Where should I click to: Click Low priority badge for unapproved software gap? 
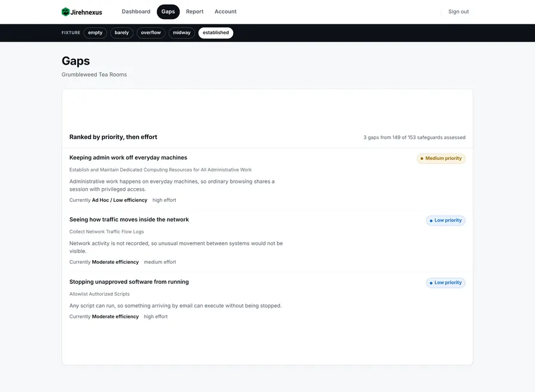point(446,283)
